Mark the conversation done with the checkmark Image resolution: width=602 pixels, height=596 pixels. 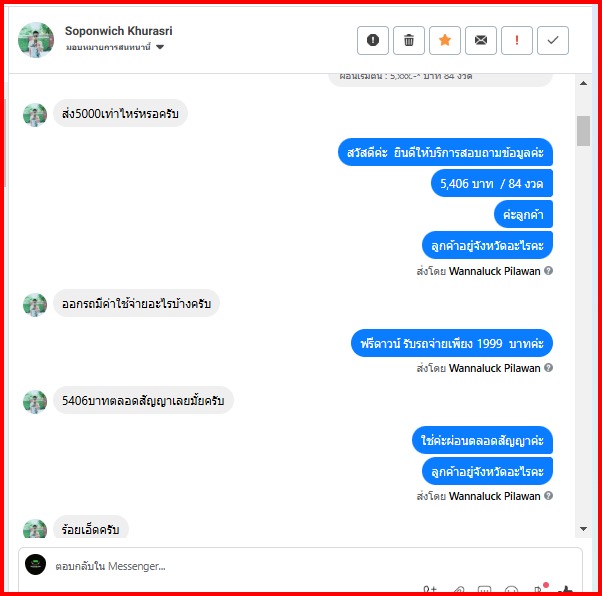553,40
